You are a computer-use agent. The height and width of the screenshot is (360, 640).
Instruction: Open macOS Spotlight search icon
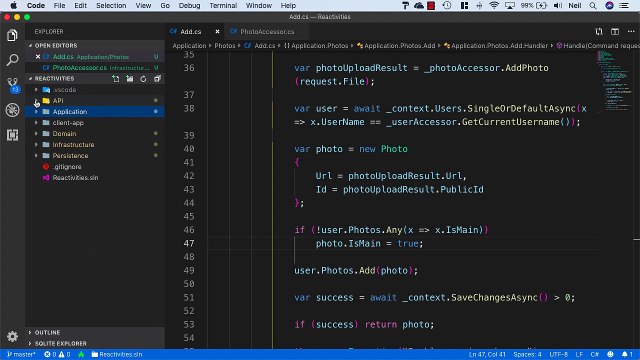(593, 5)
